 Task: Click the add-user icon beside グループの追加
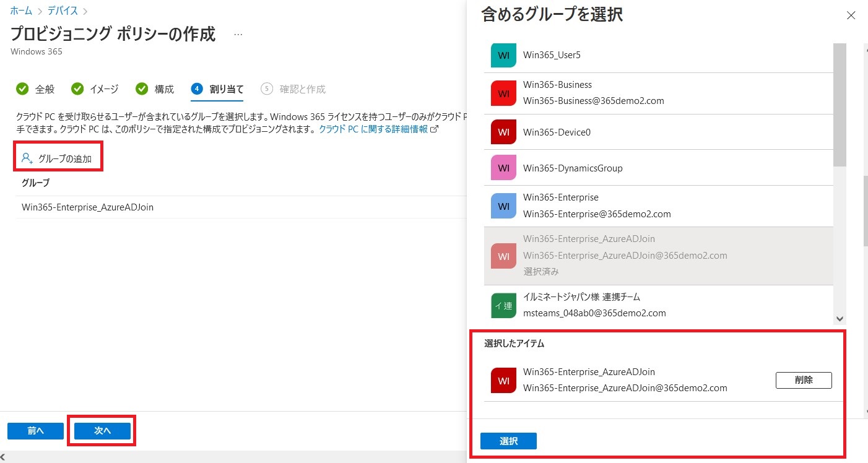[27, 158]
